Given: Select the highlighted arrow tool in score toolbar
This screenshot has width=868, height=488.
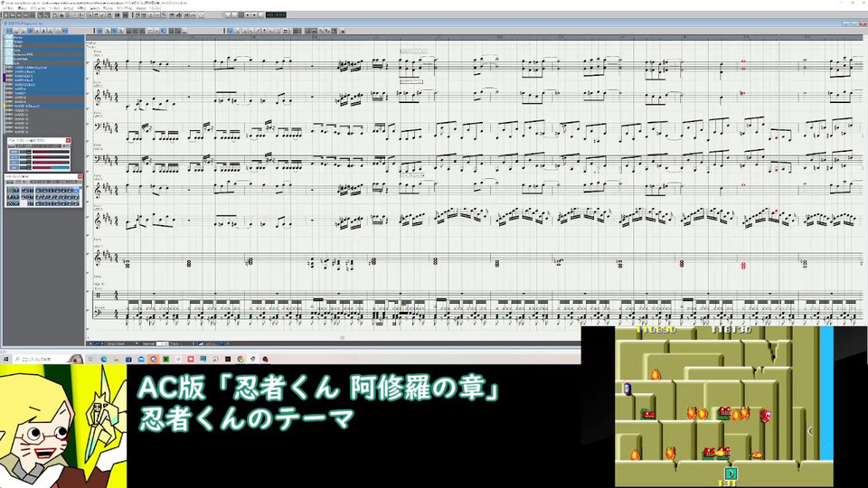Looking at the screenshot, I should click(x=230, y=31).
